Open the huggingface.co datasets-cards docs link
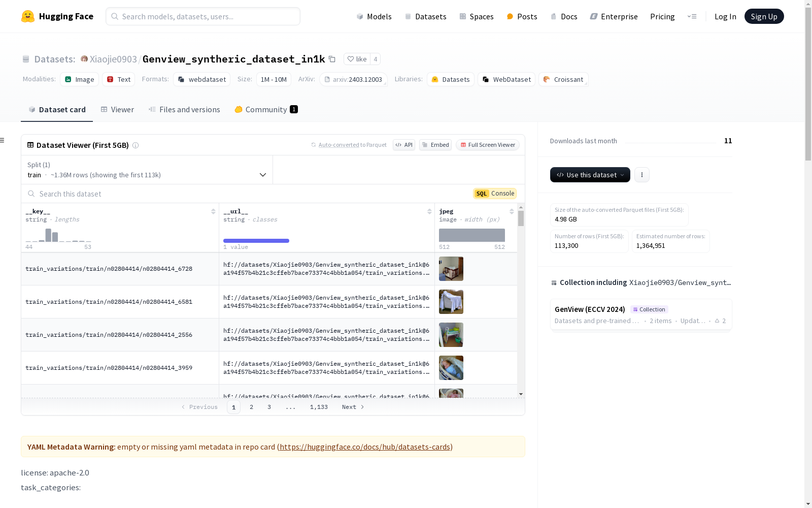Viewport: 812px width, 508px height. [x=365, y=447]
